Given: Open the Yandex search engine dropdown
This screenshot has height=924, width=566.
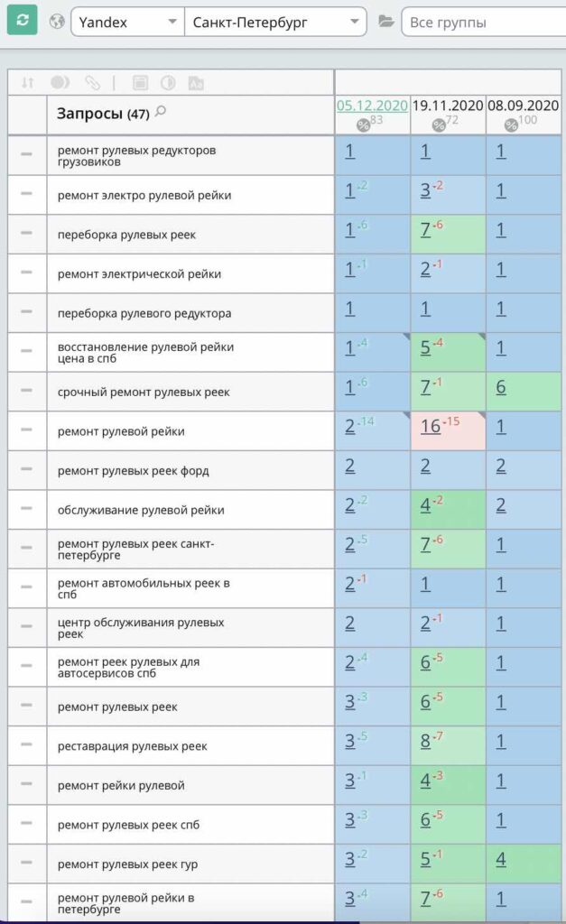Looking at the screenshot, I should coord(128,23).
